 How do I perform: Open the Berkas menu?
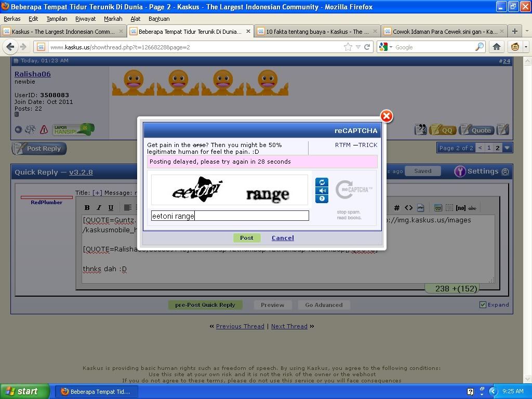click(12, 19)
